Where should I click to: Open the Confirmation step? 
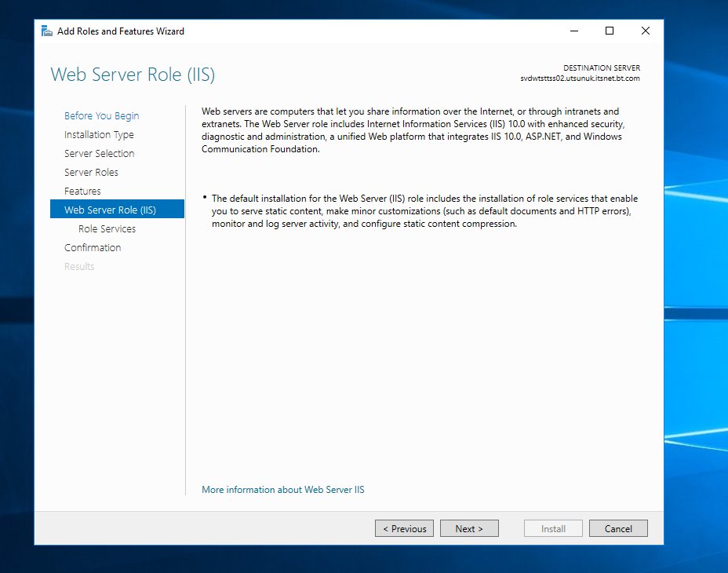(93, 248)
